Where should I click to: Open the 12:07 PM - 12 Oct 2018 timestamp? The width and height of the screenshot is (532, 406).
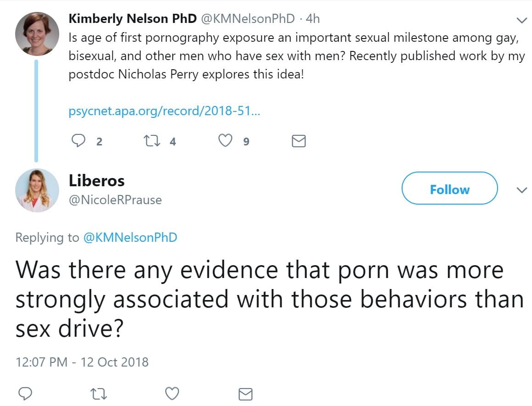click(82, 362)
